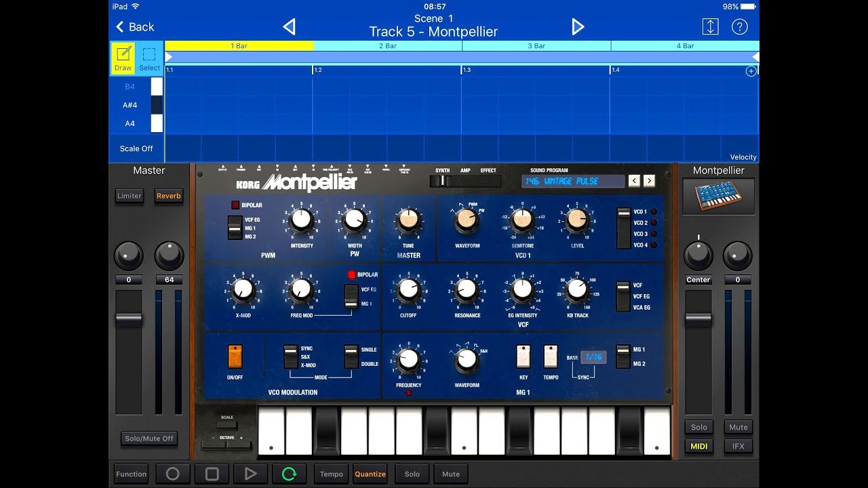Toggle the vertical expand view icon
Image resolution: width=868 pixels, height=488 pixels.
tap(710, 26)
